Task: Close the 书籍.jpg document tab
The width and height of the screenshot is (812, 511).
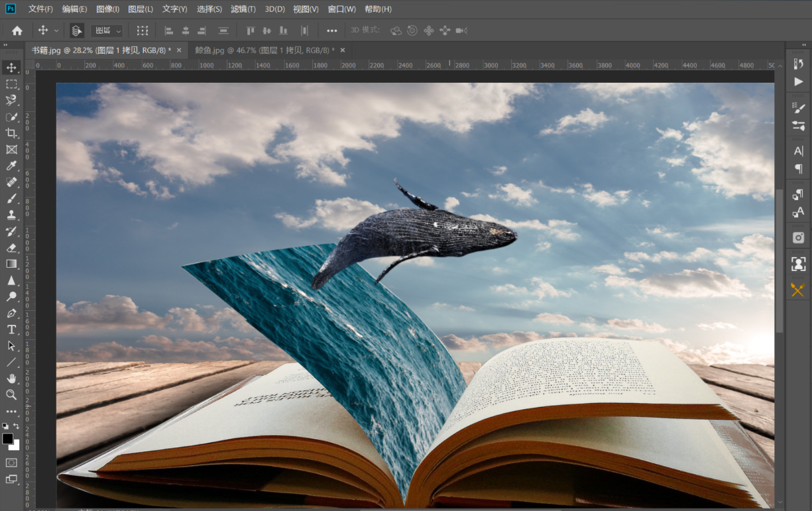Action: (179, 50)
